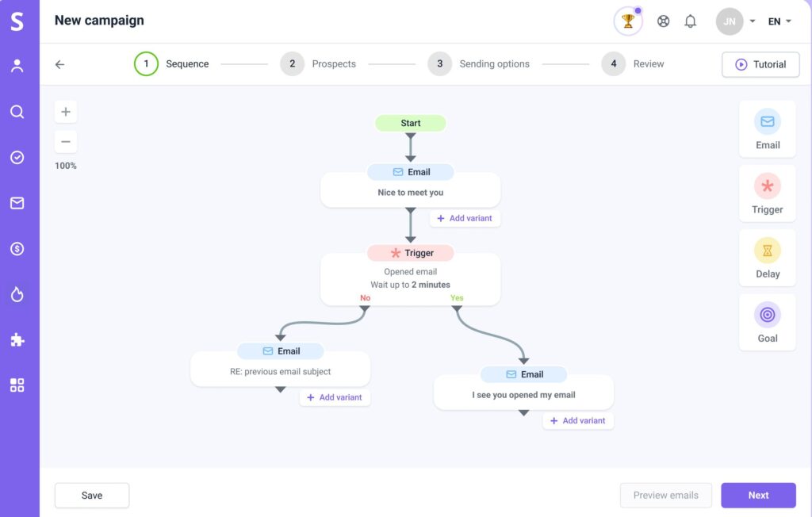812x517 pixels.
Task: Select step 3 Sending options
Action: click(x=478, y=63)
